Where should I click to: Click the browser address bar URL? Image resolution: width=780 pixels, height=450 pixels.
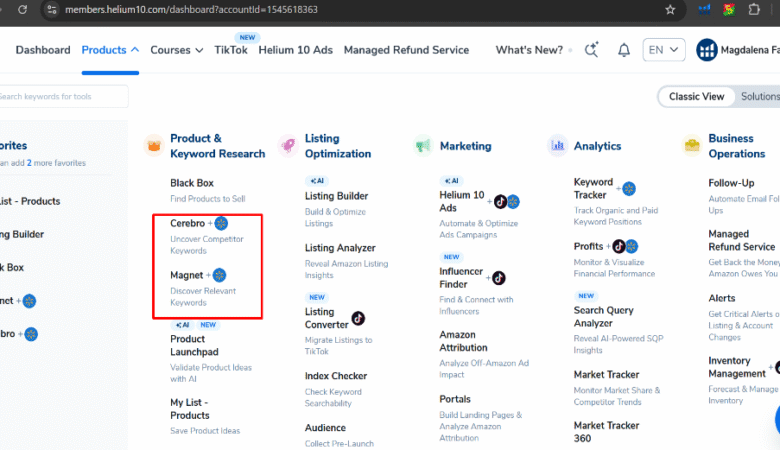pos(191,9)
